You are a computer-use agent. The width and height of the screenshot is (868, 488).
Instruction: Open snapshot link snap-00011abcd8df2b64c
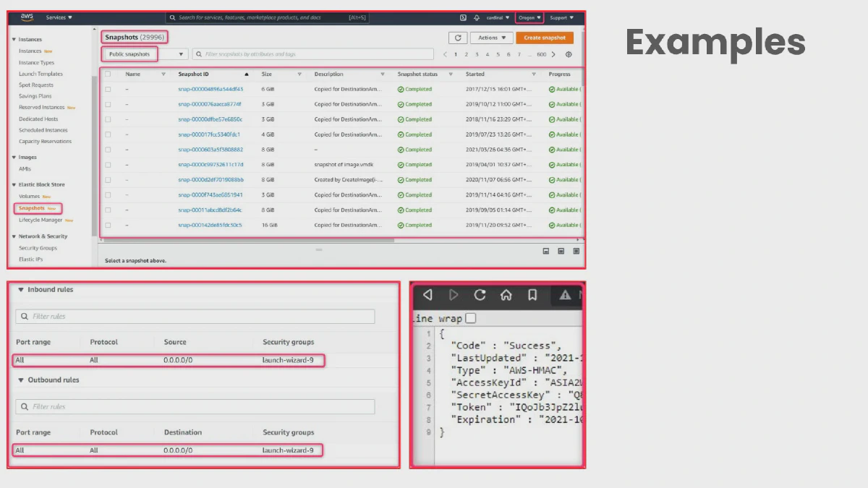click(210, 210)
